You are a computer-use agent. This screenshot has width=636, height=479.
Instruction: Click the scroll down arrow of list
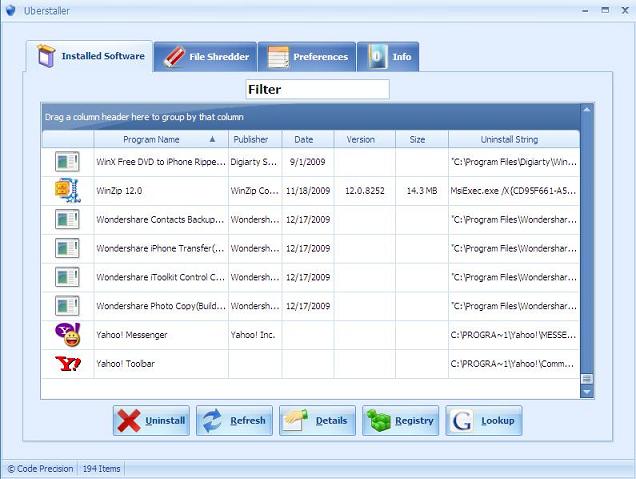pos(587,392)
